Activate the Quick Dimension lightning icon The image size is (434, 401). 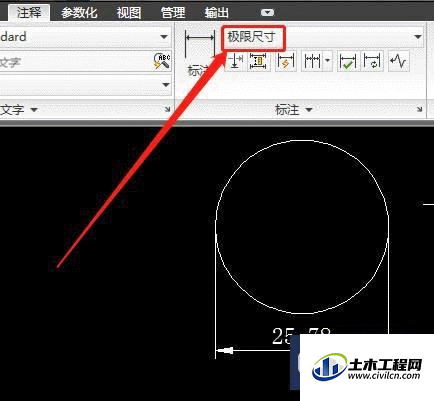286,61
